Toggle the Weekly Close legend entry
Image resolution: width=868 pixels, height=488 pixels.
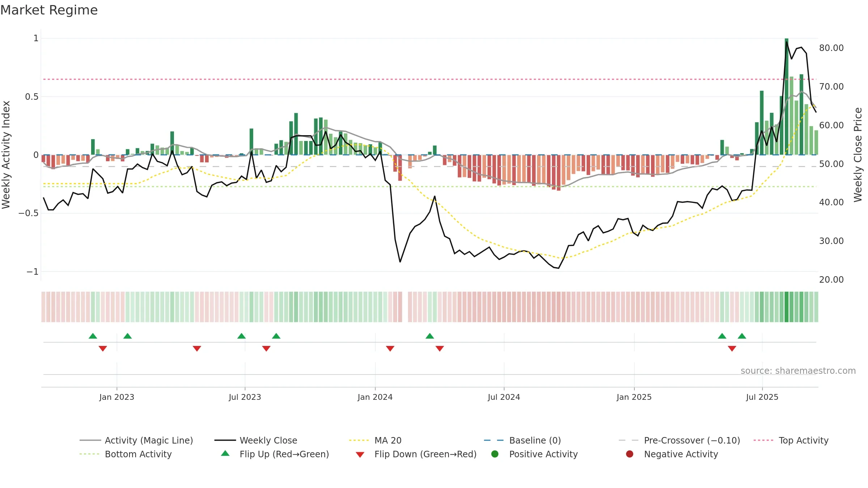click(256, 440)
